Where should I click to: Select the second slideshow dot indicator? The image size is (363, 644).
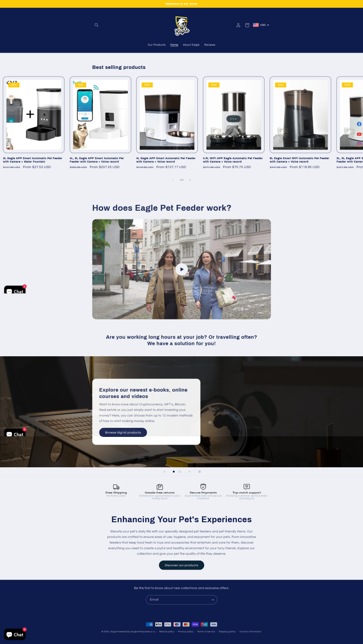tap(180, 471)
